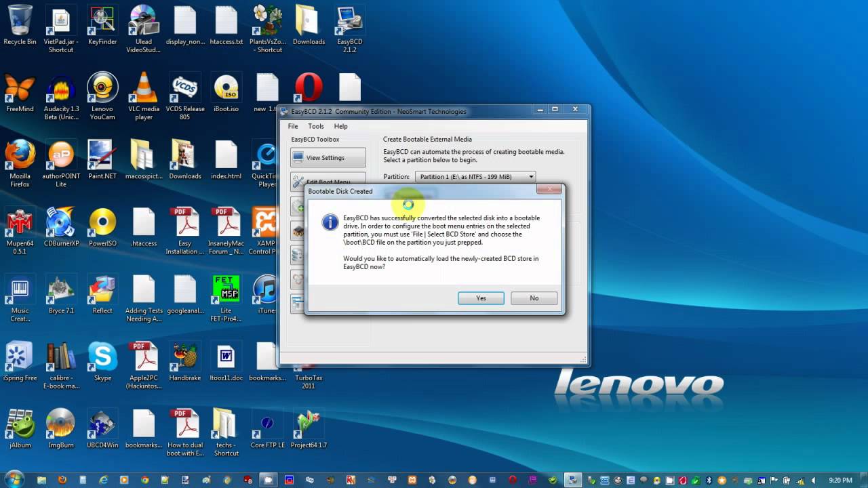
Task: Select the techs Shortcut folder icon
Action: click(226, 432)
